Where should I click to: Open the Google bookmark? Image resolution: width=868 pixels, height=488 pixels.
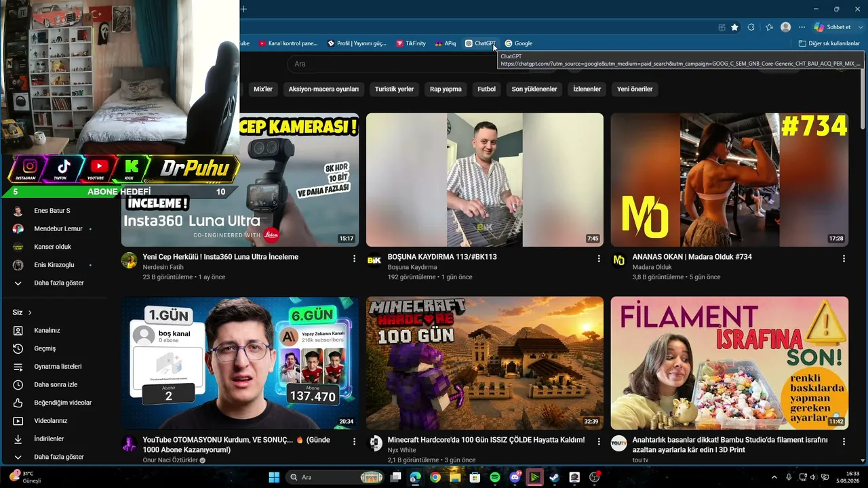(x=519, y=43)
